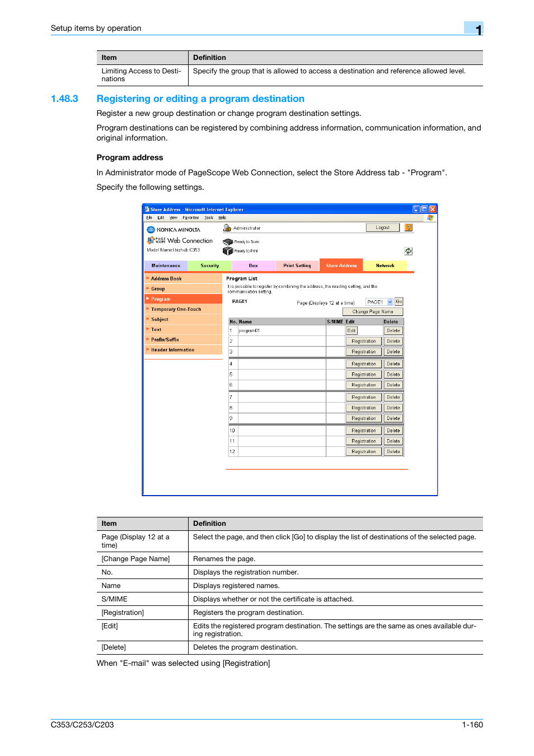Click the Konica Minolta logo

pos(174,230)
